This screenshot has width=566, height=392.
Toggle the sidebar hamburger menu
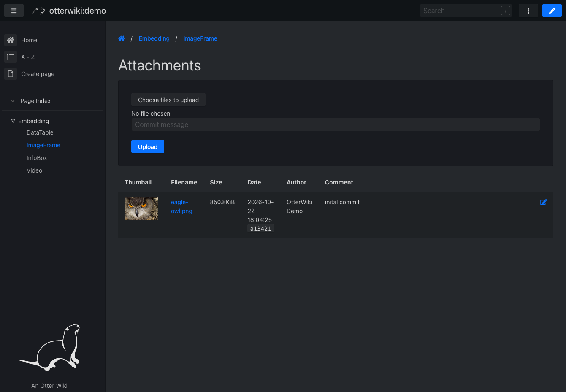tap(14, 11)
